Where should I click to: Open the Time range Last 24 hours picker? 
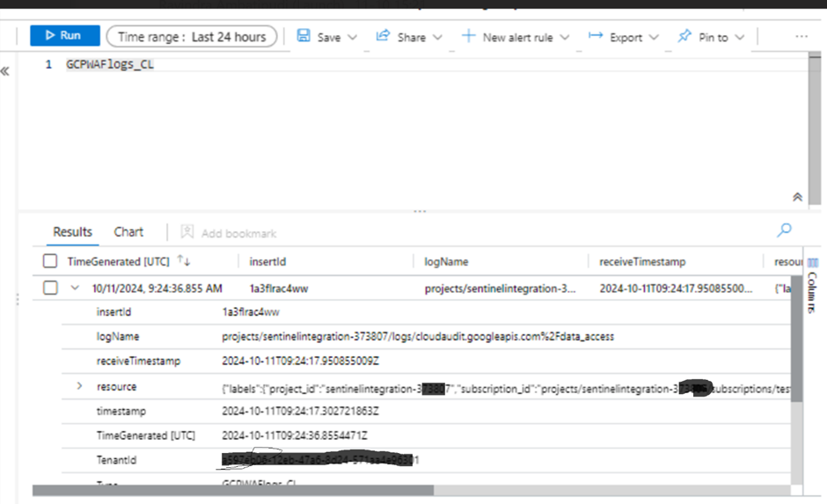click(192, 36)
